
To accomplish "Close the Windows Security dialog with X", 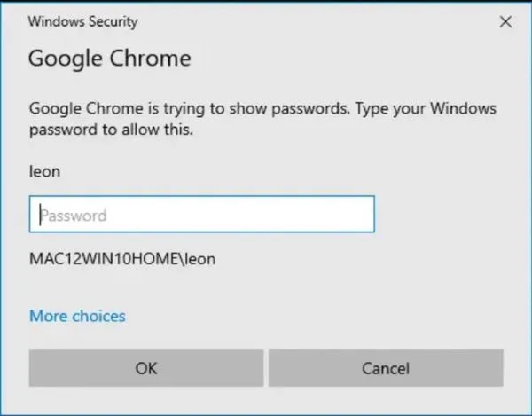I will click(x=505, y=21).
